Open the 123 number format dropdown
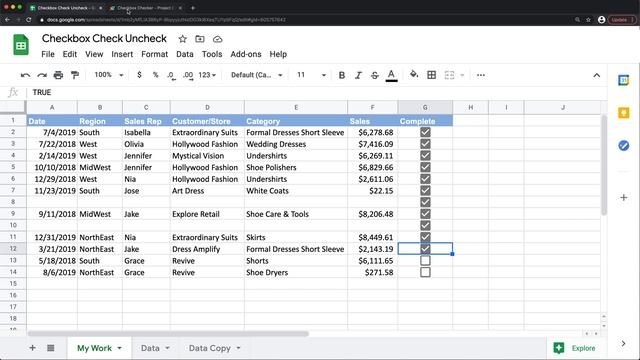The image size is (640, 360). [x=207, y=75]
